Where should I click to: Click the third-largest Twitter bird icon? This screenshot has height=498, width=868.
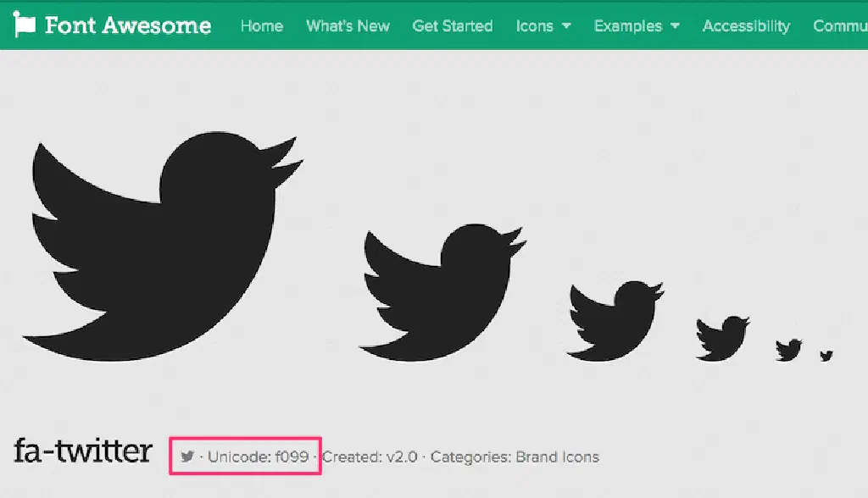615,319
